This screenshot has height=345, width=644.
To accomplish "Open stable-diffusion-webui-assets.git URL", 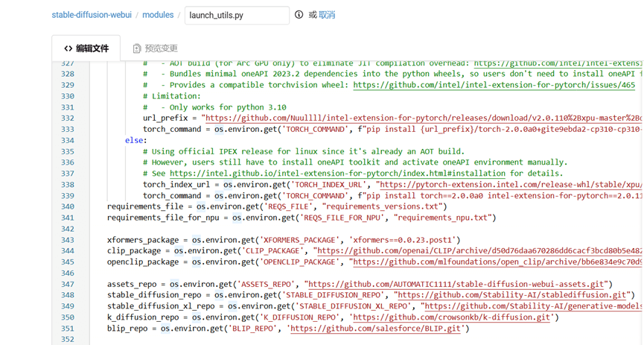I will pos(456,285).
